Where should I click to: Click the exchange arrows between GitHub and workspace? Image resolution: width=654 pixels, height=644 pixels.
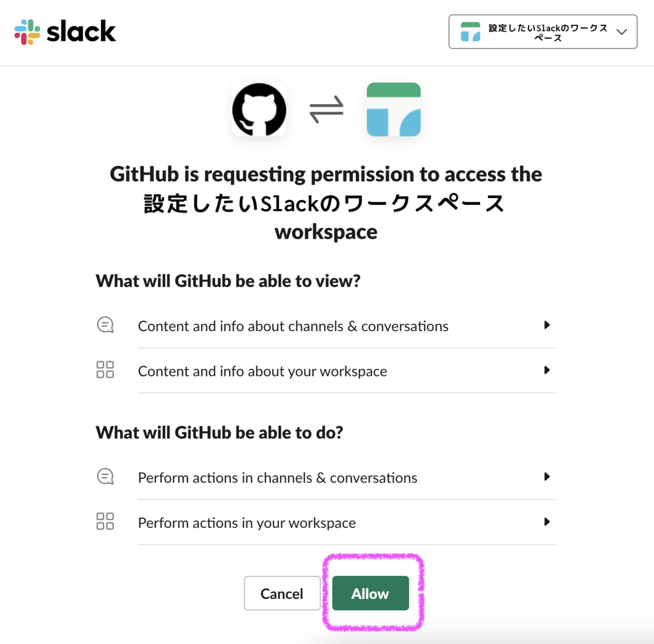click(x=326, y=109)
